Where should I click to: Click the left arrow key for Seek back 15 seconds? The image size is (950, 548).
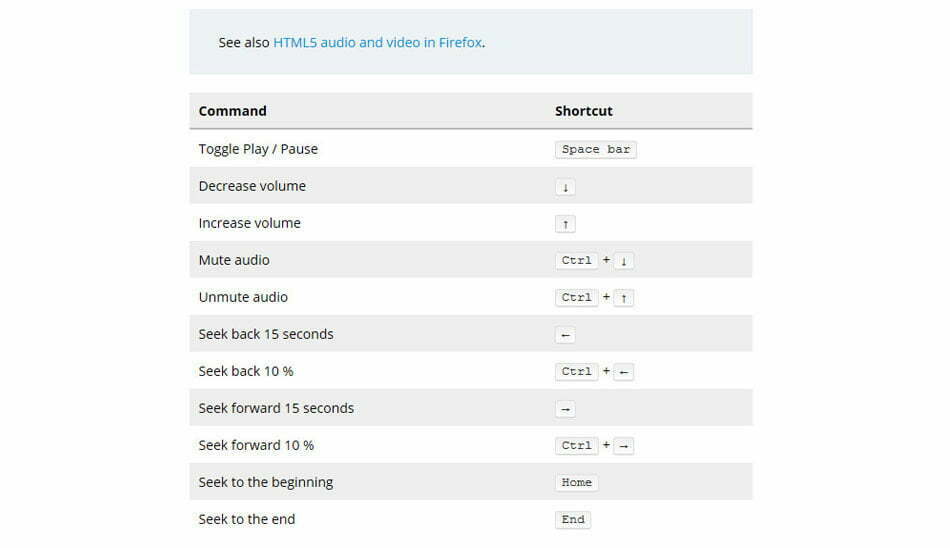pyautogui.click(x=565, y=335)
